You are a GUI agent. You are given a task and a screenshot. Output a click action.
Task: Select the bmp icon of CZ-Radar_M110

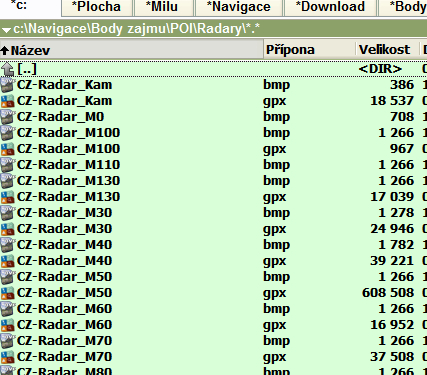pyautogui.click(x=7, y=165)
